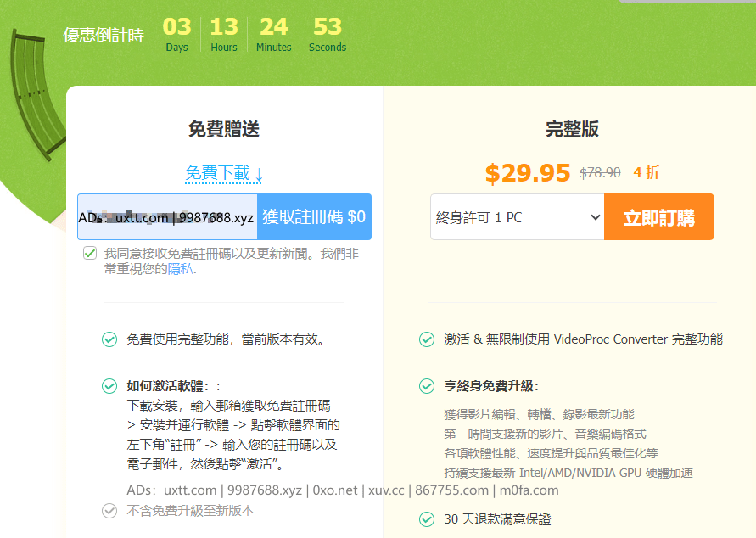Viewport: 756px width, 538px height.
Task: Click the line 獲得影片編輯、轉檔、錄影最新功能
Action: click(x=539, y=415)
